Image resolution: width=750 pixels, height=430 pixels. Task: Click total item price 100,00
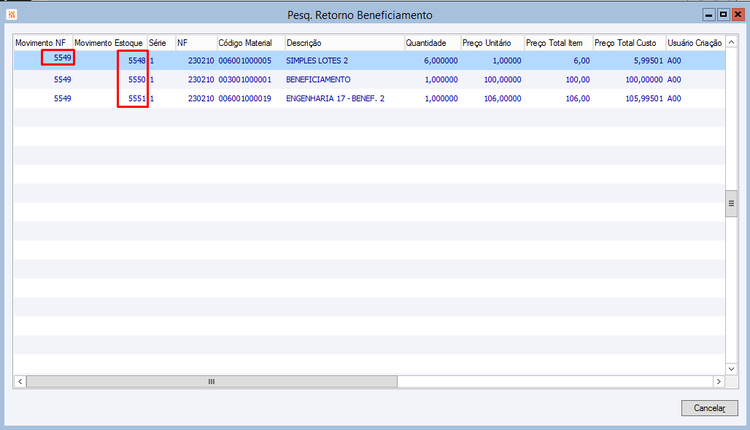[578, 79]
